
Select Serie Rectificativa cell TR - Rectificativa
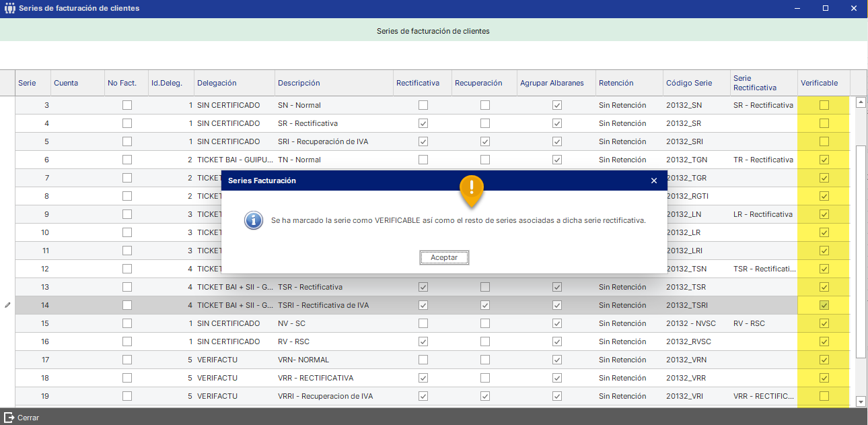(763, 160)
